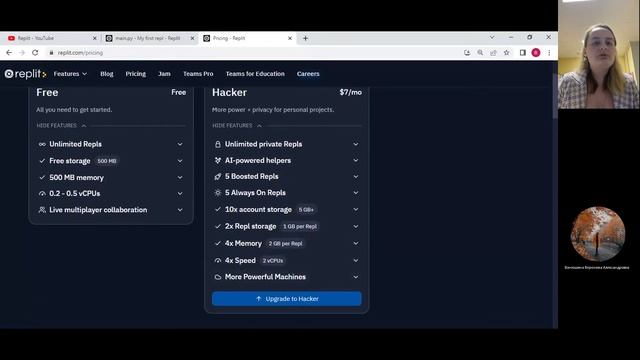This screenshot has width=640, height=360.
Task: Click the browser forward arrow
Action: point(22,53)
